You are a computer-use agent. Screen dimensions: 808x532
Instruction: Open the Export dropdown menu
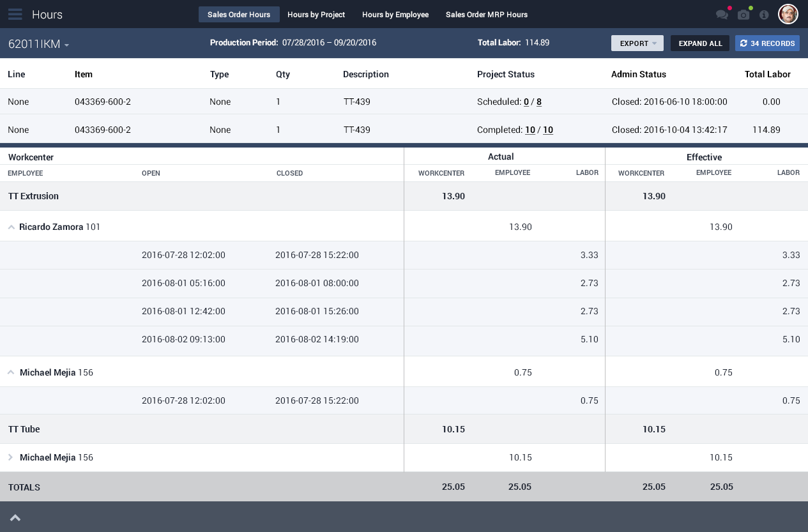tap(637, 43)
